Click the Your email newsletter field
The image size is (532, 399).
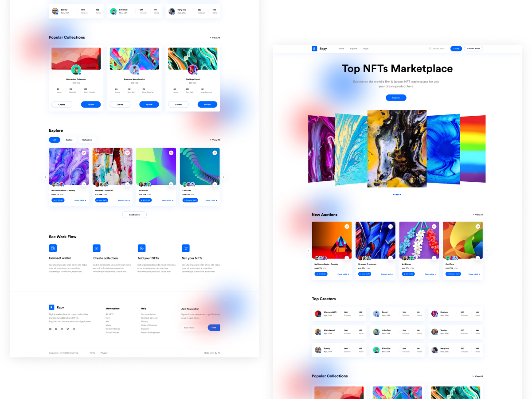point(194,328)
